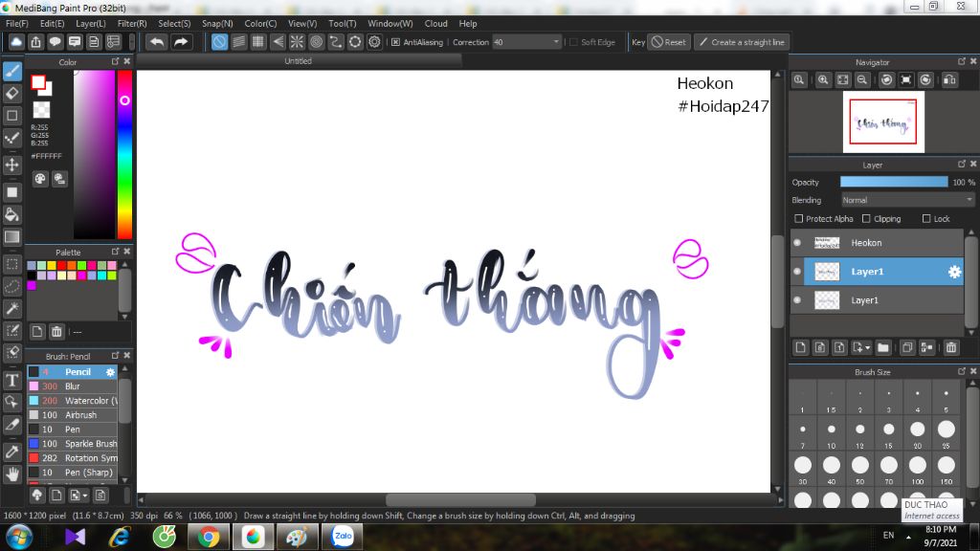
Task: Choose the Sparkle Brush
Action: click(x=72, y=444)
